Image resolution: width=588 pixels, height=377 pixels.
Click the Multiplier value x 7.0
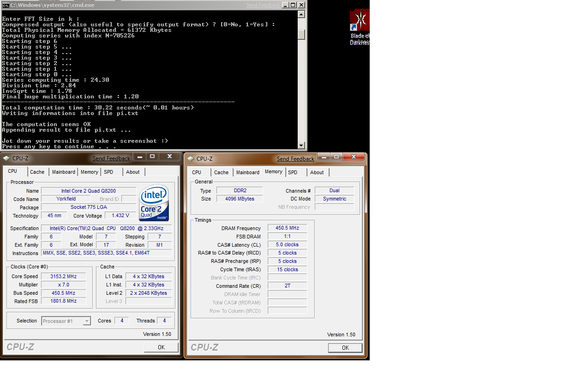click(x=64, y=285)
